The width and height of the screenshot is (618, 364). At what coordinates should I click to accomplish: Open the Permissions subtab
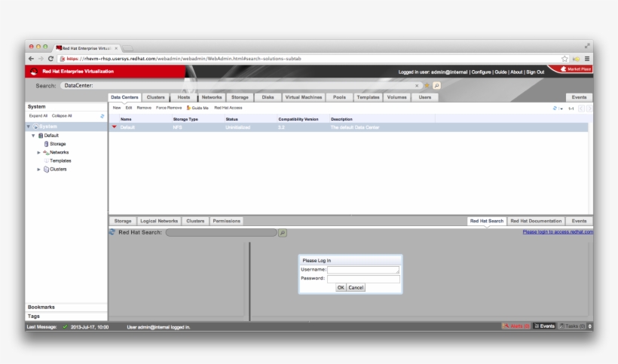tap(226, 221)
